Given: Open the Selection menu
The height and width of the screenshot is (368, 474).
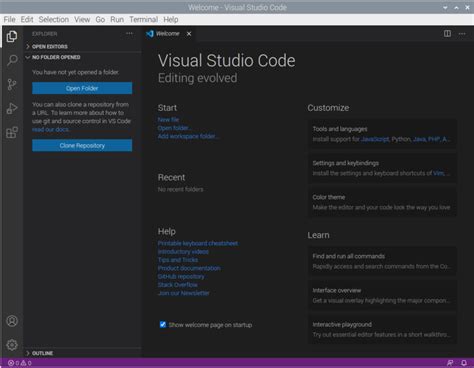Looking at the screenshot, I should pos(54,19).
